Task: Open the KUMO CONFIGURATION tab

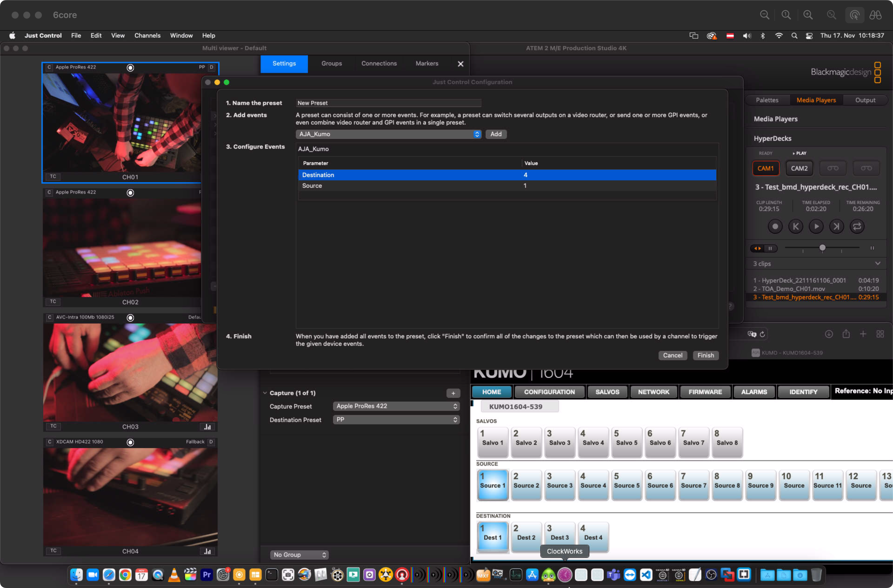Action: [x=549, y=392]
